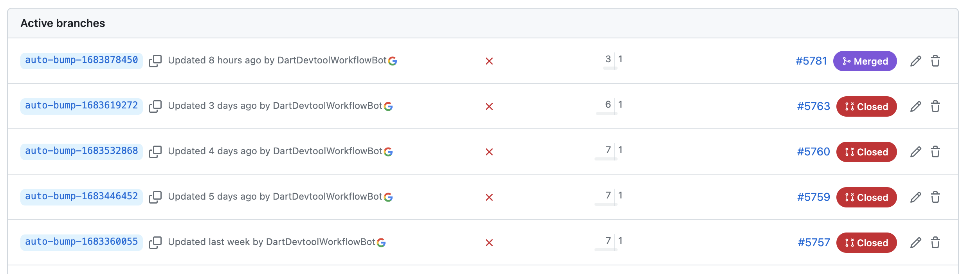This screenshot has width=980, height=274.
Task: Copy branch name auto-bump-1683619272
Action: tap(156, 106)
